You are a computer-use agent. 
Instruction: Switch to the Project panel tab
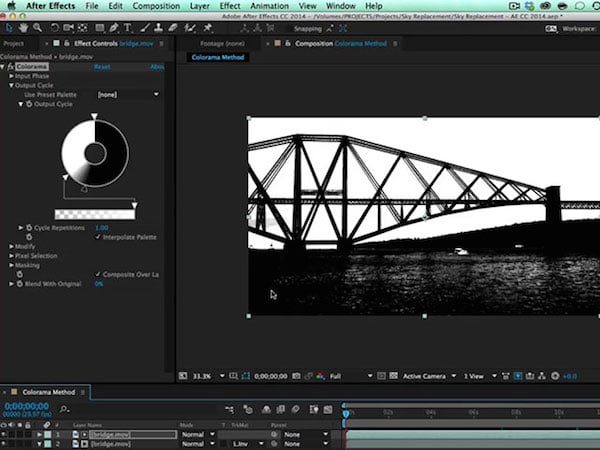point(14,44)
